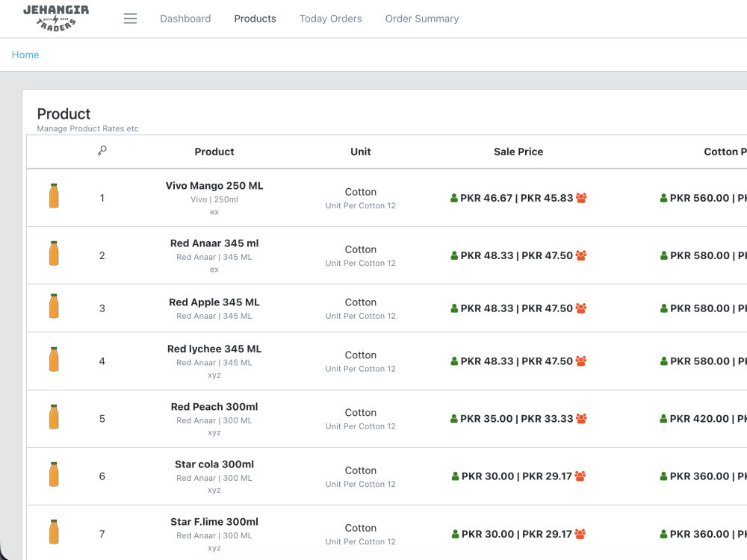
Task: Select the Red Peach 300ml product name
Action: click(x=214, y=407)
